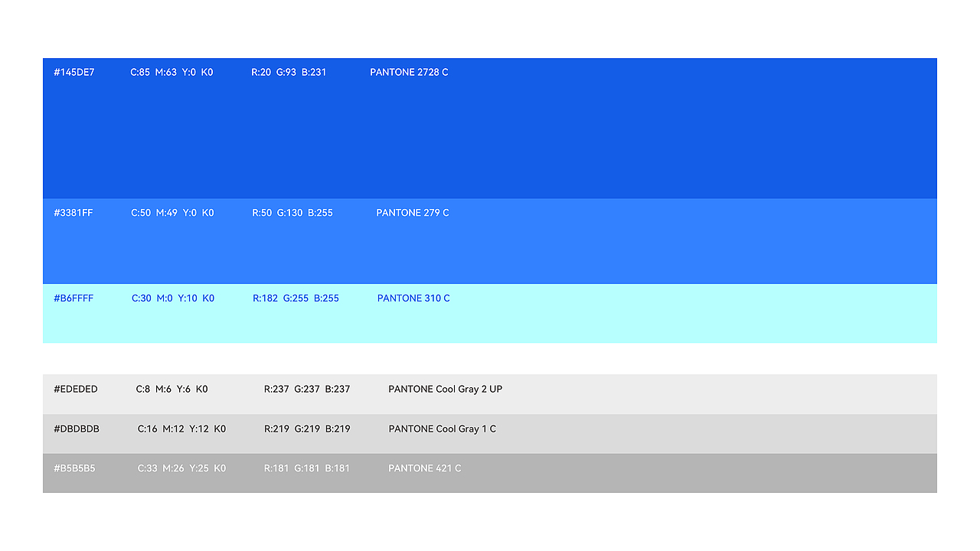Select the CMYK value C:30 M:0 Y:10 K0
The width and height of the screenshot is (980, 551).
tap(173, 298)
